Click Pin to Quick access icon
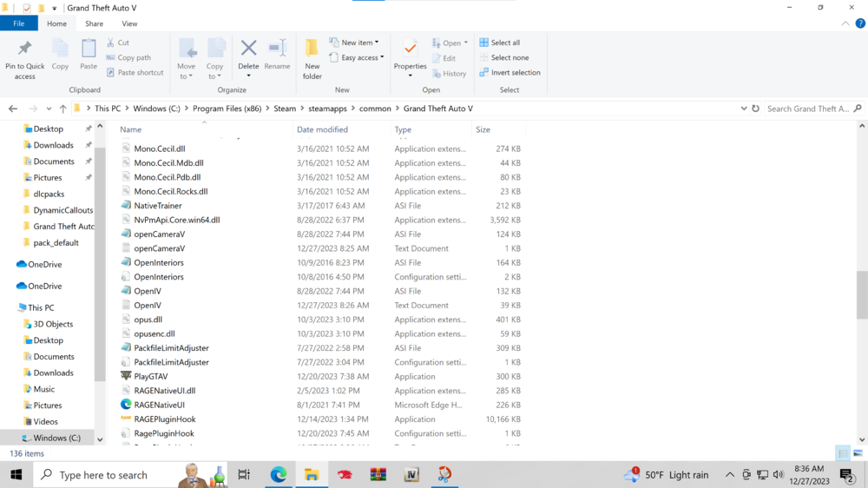This screenshot has width=868, height=488. (24, 49)
